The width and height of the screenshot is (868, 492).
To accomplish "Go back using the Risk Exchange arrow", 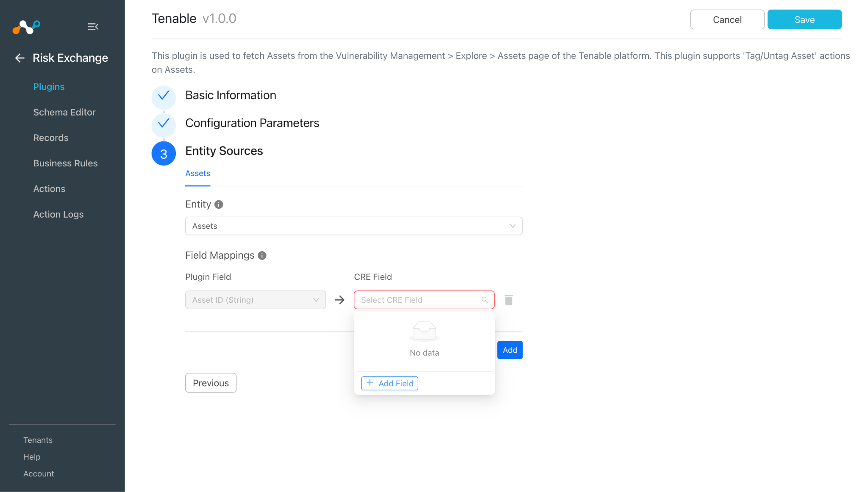I will pyautogui.click(x=20, y=58).
